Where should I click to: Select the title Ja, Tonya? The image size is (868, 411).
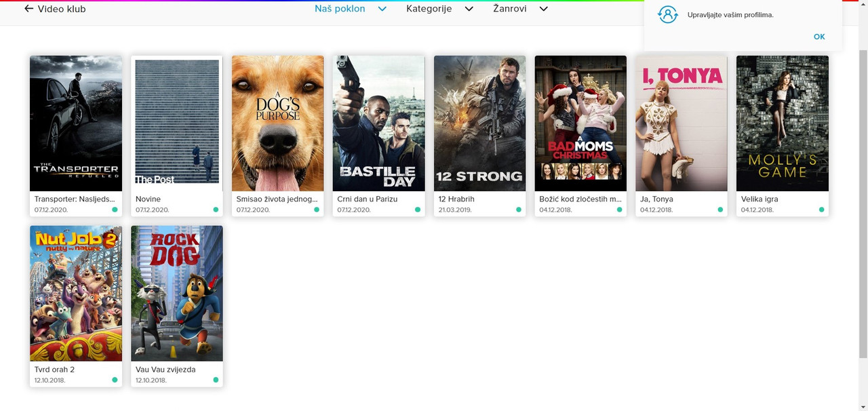click(656, 199)
